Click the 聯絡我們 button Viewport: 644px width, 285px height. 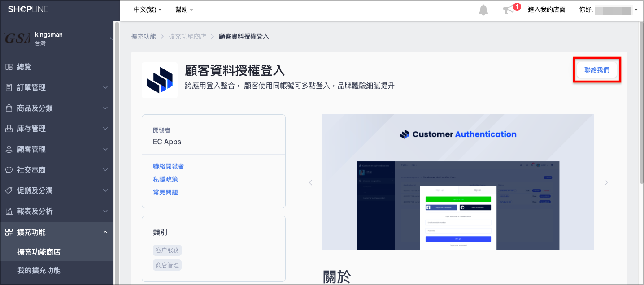597,70
